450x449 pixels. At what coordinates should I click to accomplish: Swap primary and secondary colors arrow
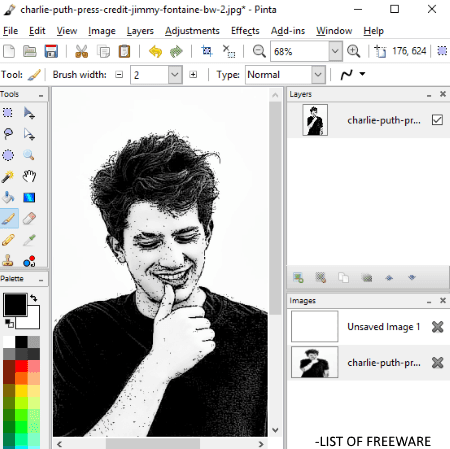pyautogui.click(x=33, y=298)
